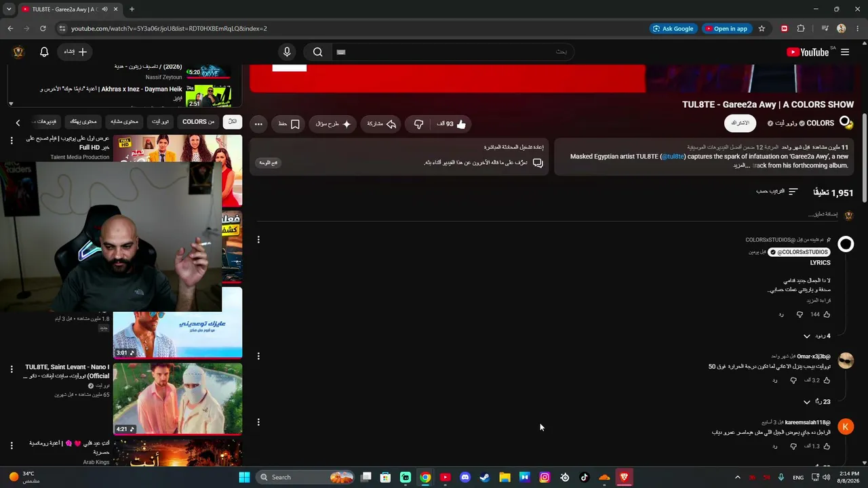Open options menu for the COLORSxSTUDIOS comment

point(258,239)
